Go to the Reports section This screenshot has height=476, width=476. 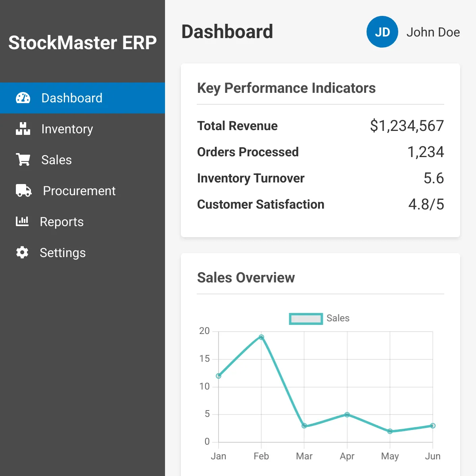click(61, 222)
